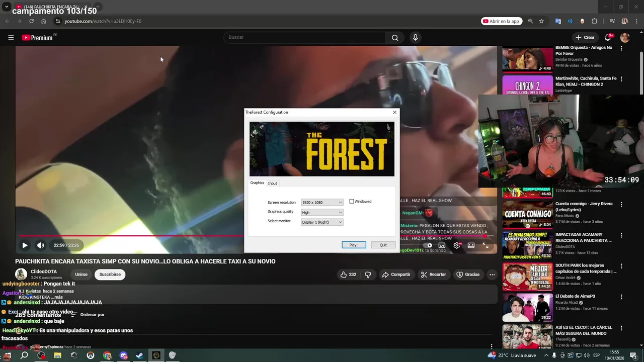Click Quit in TheForest Configuration
The width and height of the screenshot is (644, 362).
point(383,245)
